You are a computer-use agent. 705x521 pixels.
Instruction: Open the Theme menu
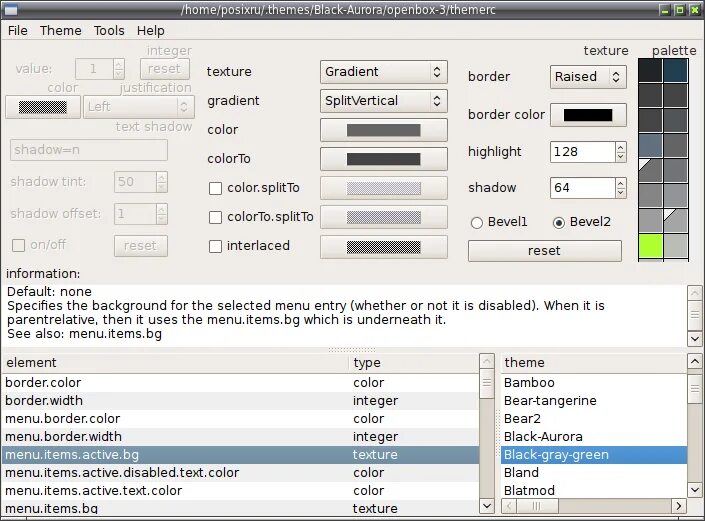tap(61, 31)
